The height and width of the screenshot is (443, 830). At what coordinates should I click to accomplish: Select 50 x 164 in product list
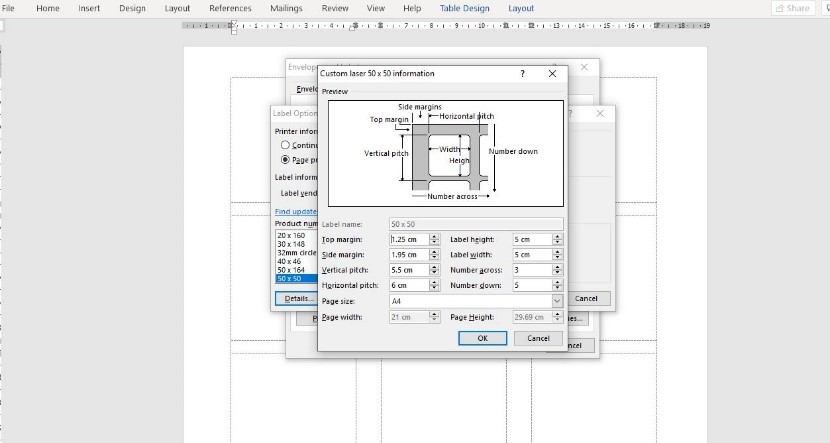(296, 269)
